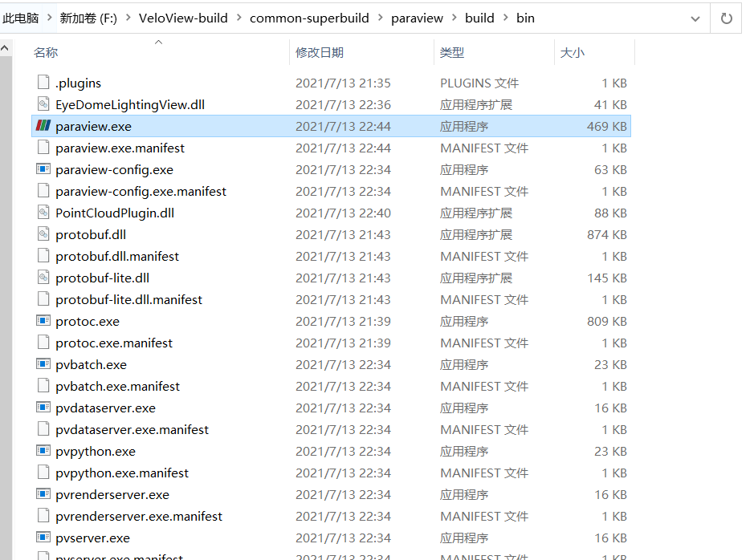750x560 pixels.
Task: Select file name protobuf-lite.dll.manifest
Action: click(128, 299)
